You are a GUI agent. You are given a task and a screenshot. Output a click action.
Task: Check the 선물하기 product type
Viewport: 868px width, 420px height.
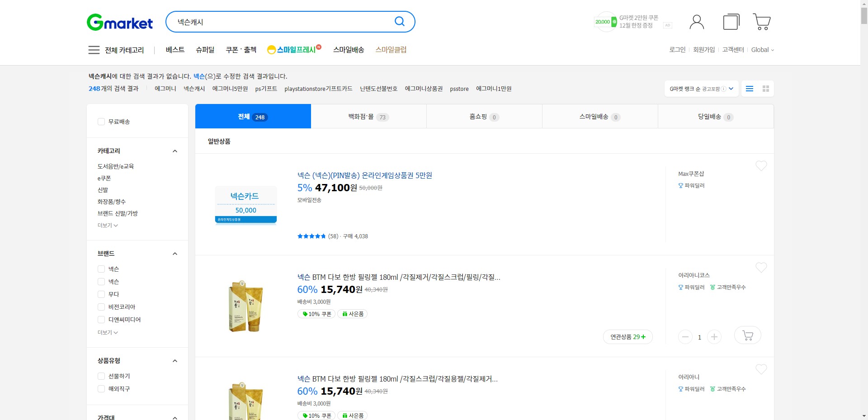coord(101,376)
